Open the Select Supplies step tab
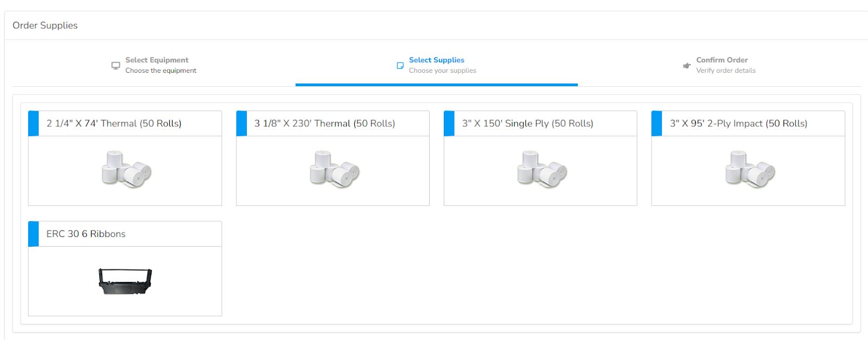The width and height of the screenshot is (868, 340). pos(436,60)
